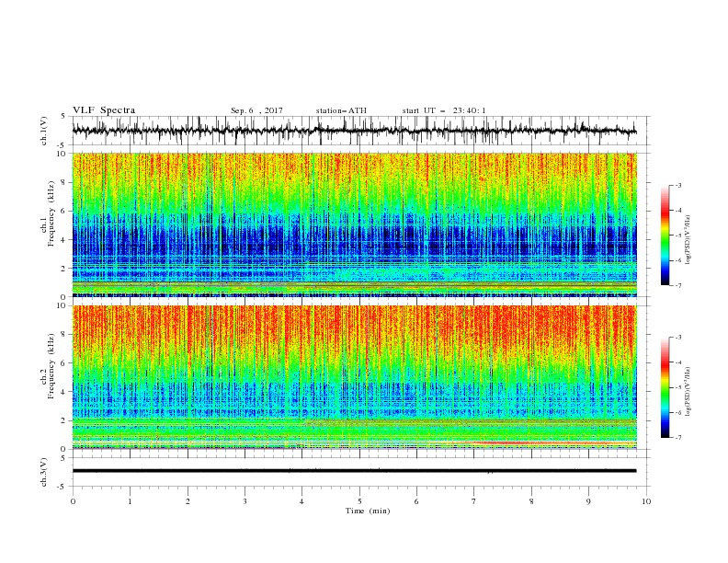728x563 pixels.
Task: Click the ch.1 color bar log(PSD) label
Action: click(x=688, y=240)
